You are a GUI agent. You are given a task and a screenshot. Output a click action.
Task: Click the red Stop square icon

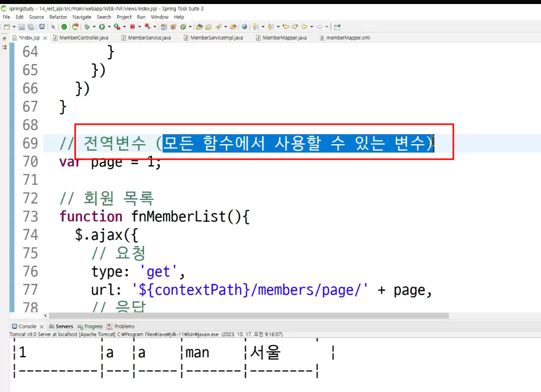click(x=132, y=27)
